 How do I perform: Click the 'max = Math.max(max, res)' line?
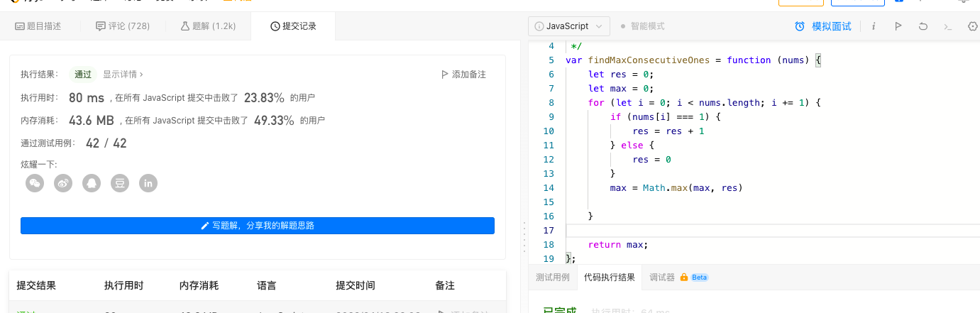[676, 188]
